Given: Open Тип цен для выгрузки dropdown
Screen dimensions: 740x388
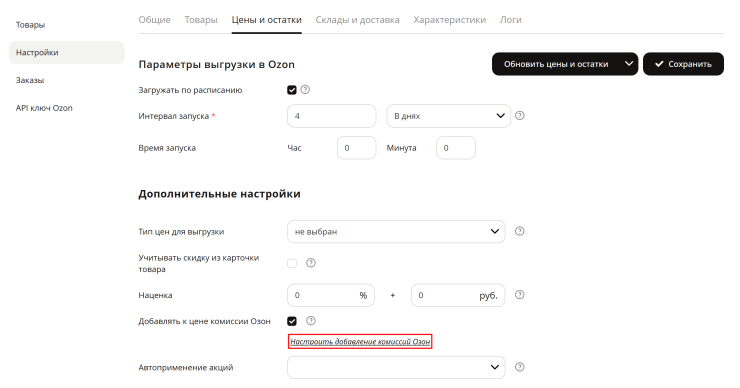Looking at the screenshot, I should [396, 232].
